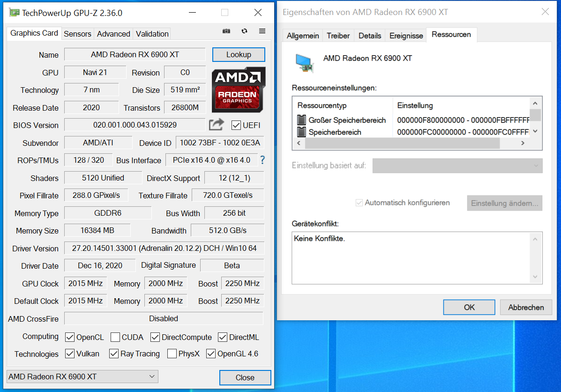Click the device icon in properties dialog

pos(305,63)
